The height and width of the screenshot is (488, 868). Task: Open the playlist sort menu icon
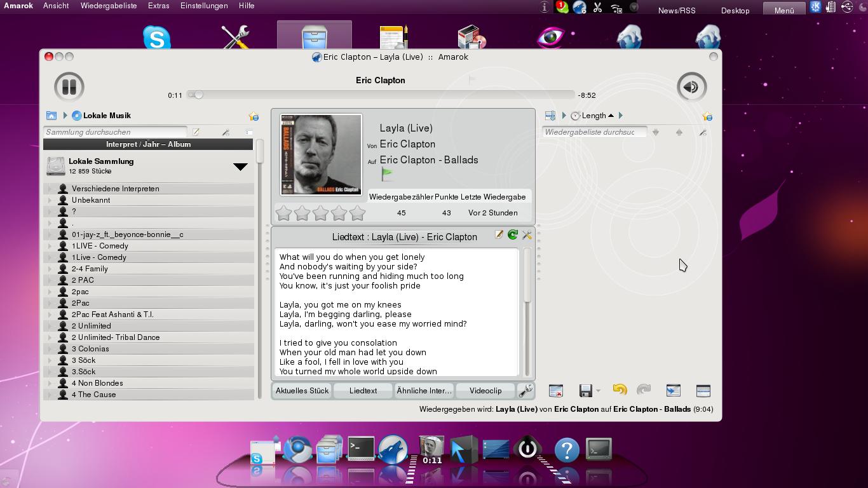click(550, 116)
